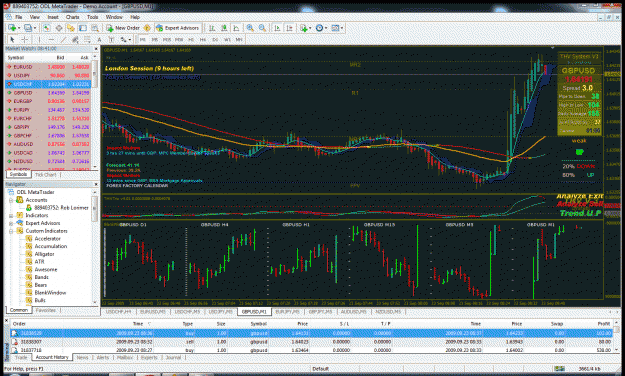Switch timeframe to H1
Image resolution: width=625 pixels, height=376 pixels.
pyautogui.click(x=191, y=39)
